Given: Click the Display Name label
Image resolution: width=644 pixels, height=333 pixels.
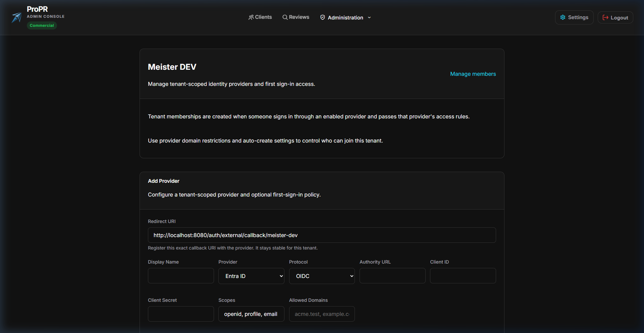Looking at the screenshot, I should pyautogui.click(x=163, y=262).
